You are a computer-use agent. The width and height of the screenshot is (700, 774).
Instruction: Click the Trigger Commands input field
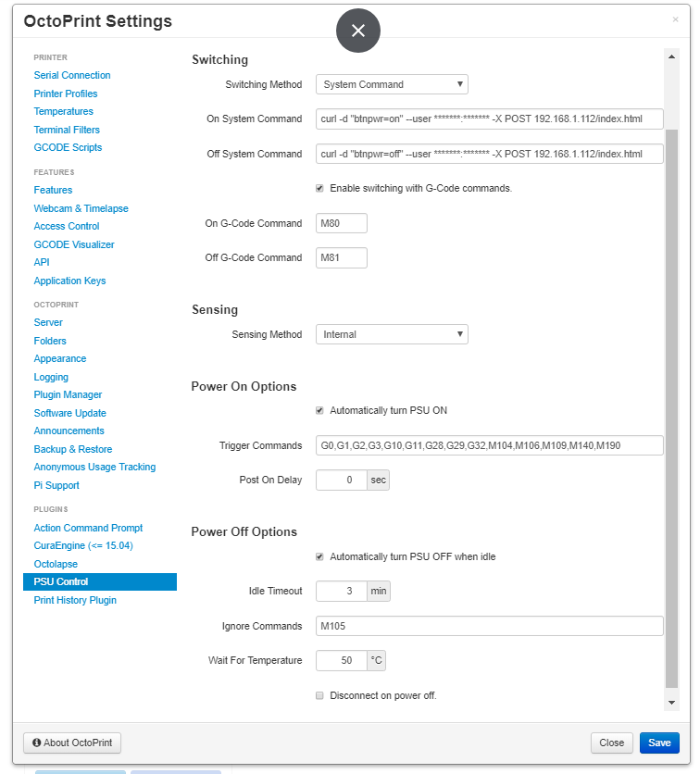(x=489, y=445)
